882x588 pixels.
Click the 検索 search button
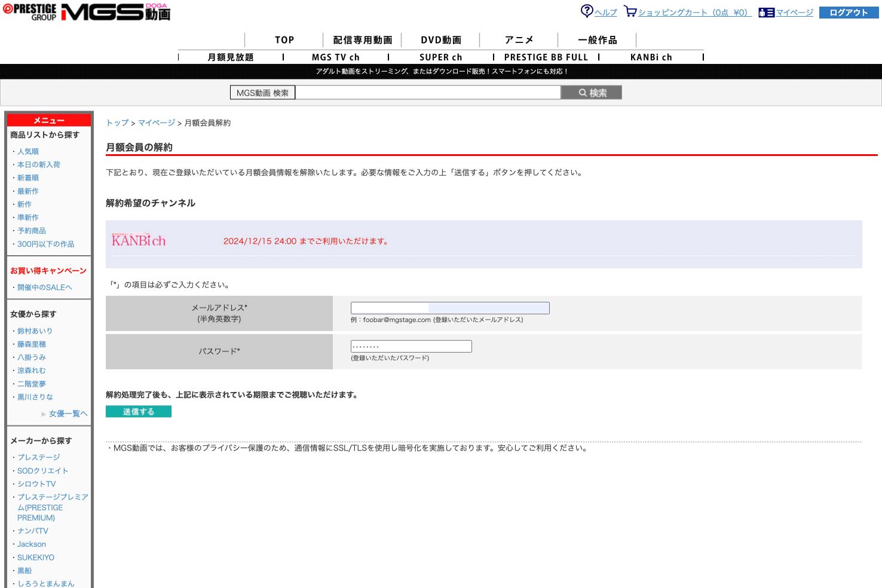592,93
